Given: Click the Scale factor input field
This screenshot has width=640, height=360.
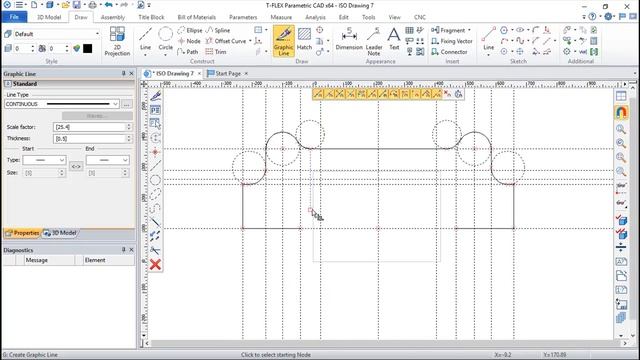Looking at the screenshot, I should [x=89, y=127].
